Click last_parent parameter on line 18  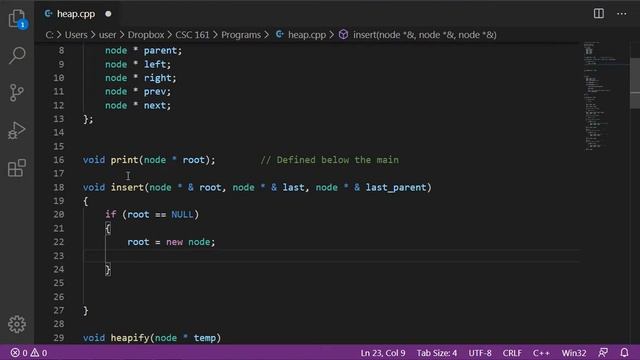[x=396, y=187]
